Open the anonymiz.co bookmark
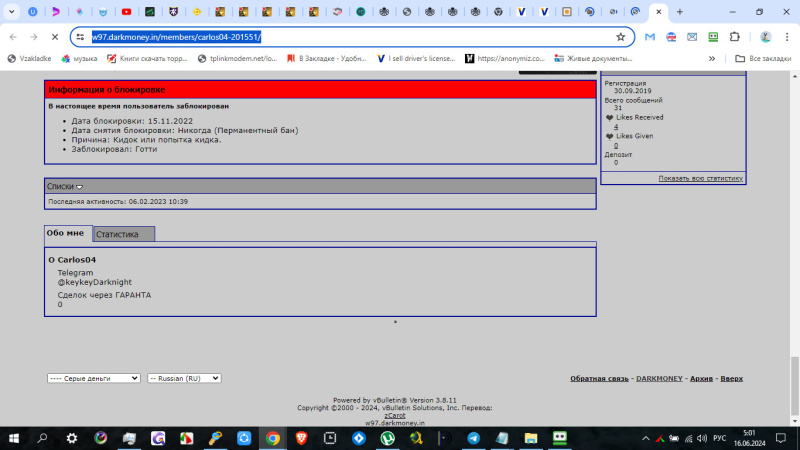 tap(505, 59)
